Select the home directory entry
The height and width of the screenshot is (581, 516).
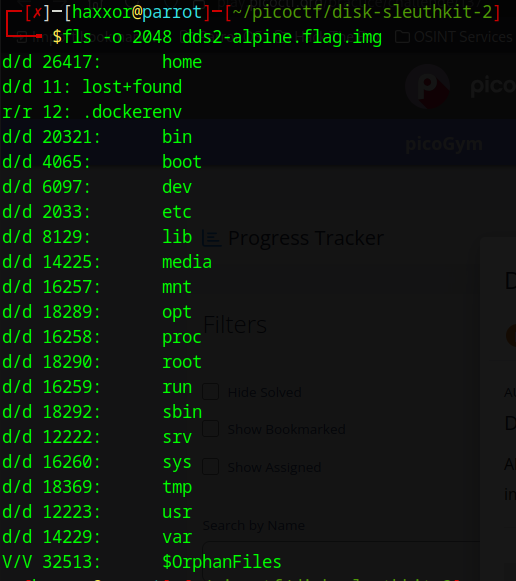click(x=102, y=62)
